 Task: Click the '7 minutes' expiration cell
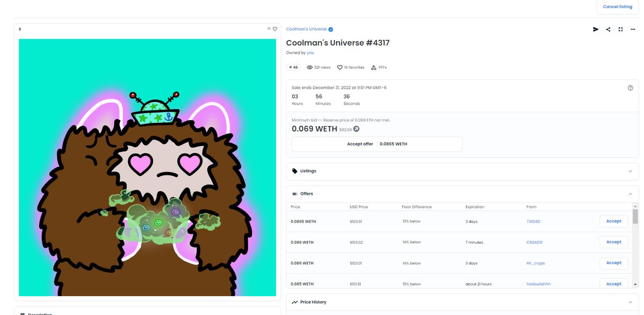pyautogui.click(x=474, y=242)
